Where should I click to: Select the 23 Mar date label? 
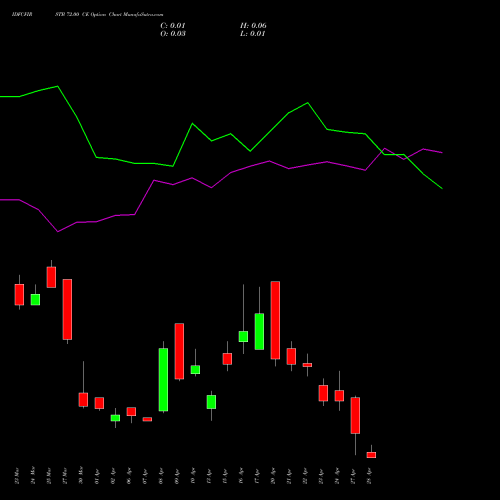point(17,476)
